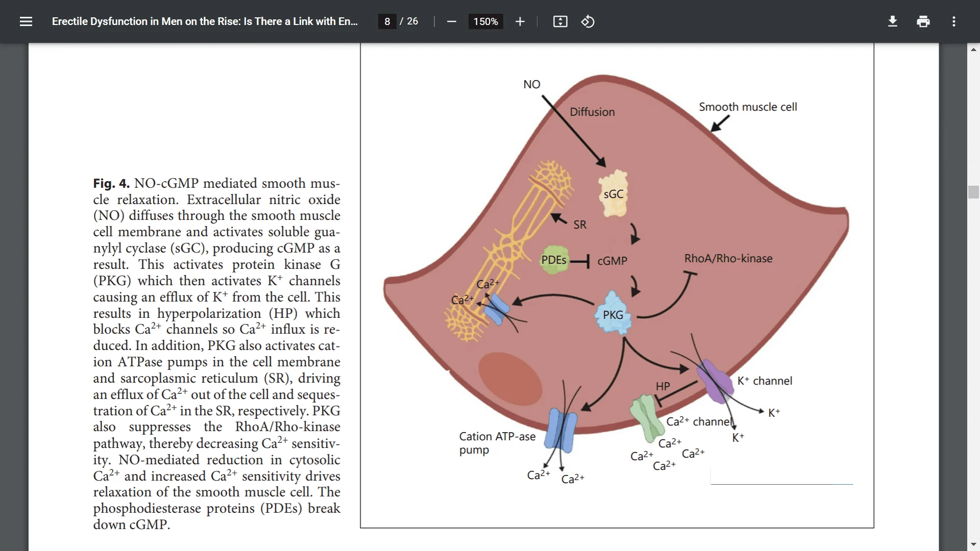This screenshot has width=980, height=551.
Task: Open the sidebar hamburger menu
Action: click(x=26, y=21)
